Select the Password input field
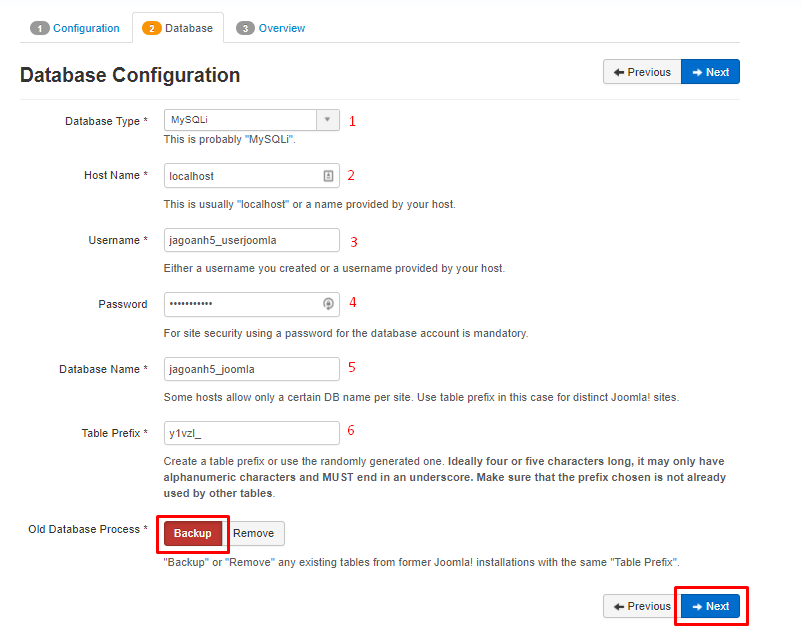This screenshot has height=632, width=802. pyautogui.click(x=240, y=304)
